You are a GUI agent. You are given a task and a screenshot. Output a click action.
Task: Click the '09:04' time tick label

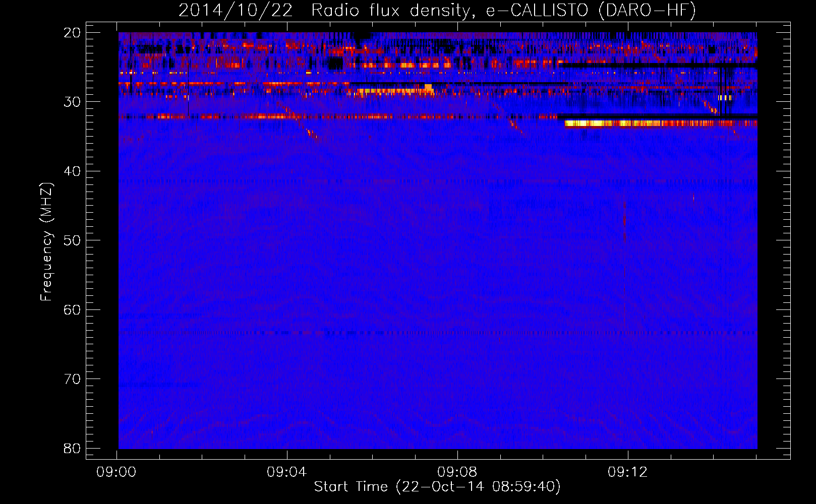[287, 472]
